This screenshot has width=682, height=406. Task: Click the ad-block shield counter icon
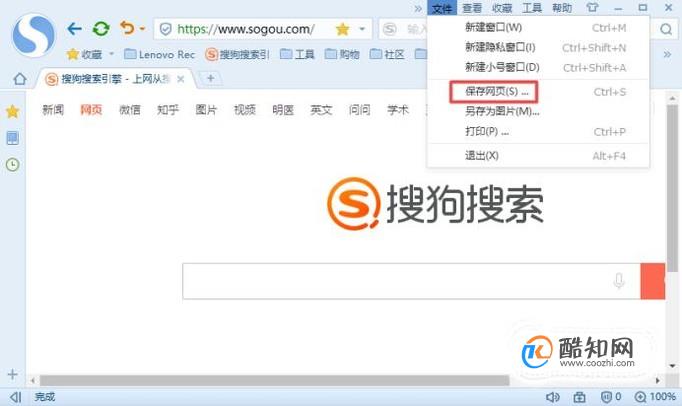611,397
